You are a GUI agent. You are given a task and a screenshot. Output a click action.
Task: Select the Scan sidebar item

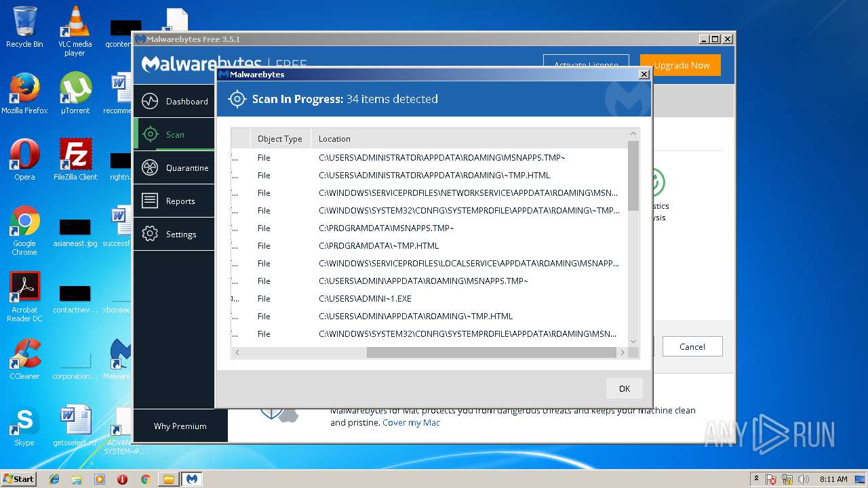174,134
